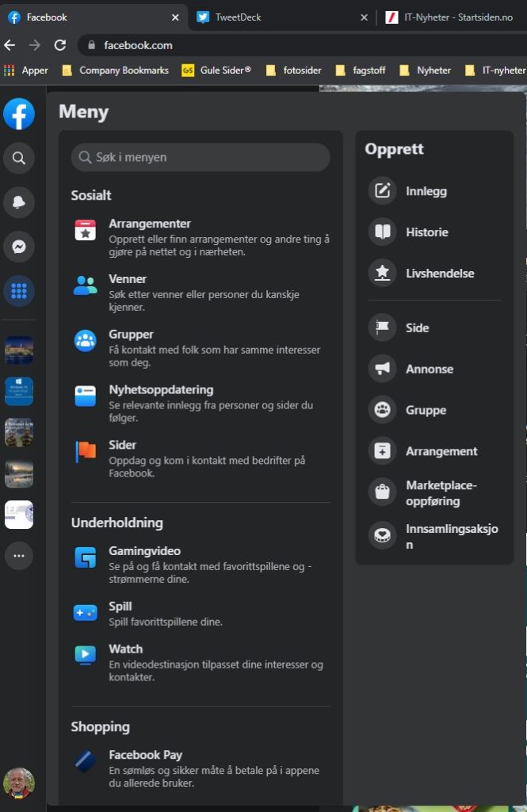The height and width of the screenshot is (812, 527).
Task: Expand the three-dot more shortcuts button
Action: point(19,556)
